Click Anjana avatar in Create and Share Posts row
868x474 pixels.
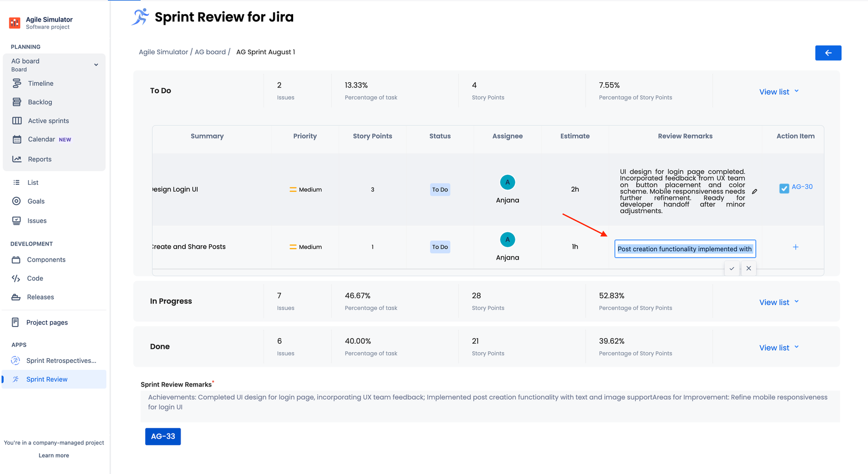point(507,240)
